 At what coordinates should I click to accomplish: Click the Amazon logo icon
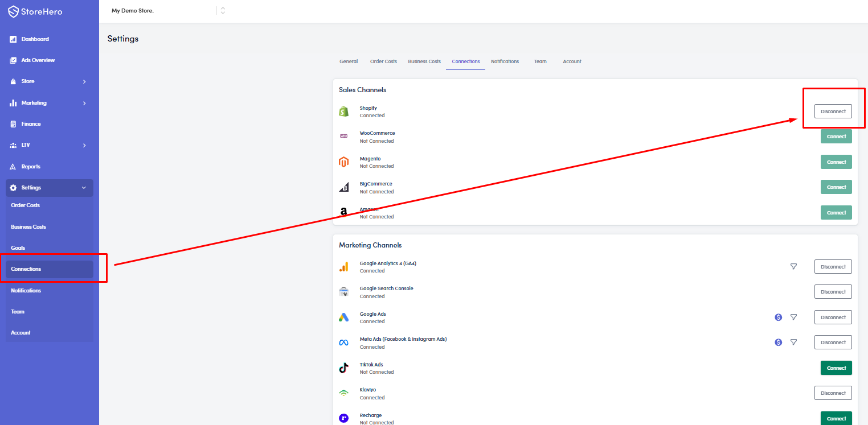(x=343, y=213)
